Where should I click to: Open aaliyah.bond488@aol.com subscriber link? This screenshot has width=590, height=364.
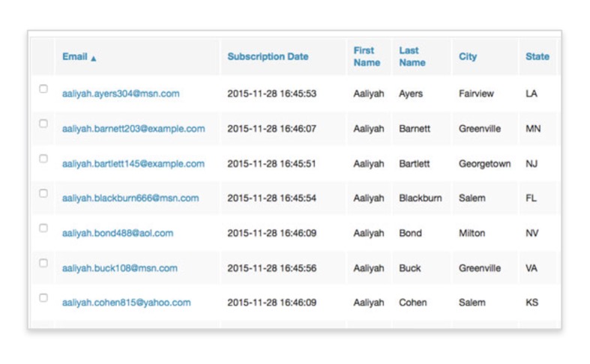pyautogui.click(x=118, y=233)
